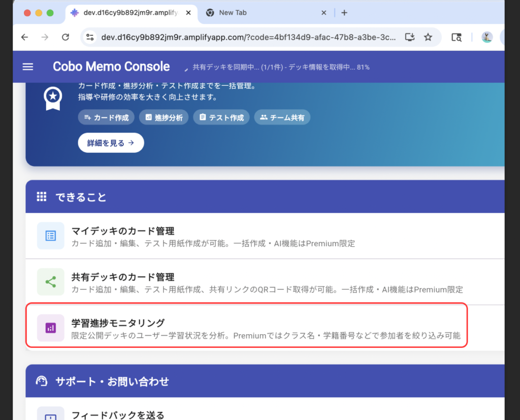Select the 進捗分析 chip

click(x=164, y=117)
